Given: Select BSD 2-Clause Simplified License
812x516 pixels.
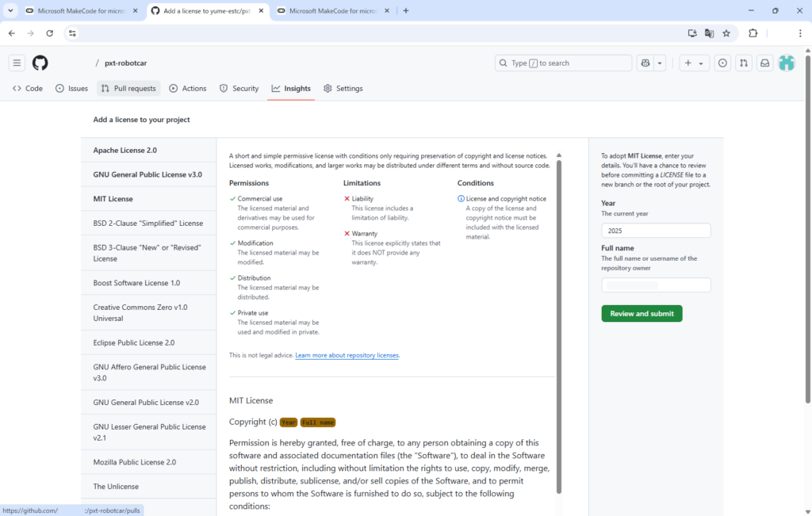Looking at the screenshot, I should click(x=148, y=223).
